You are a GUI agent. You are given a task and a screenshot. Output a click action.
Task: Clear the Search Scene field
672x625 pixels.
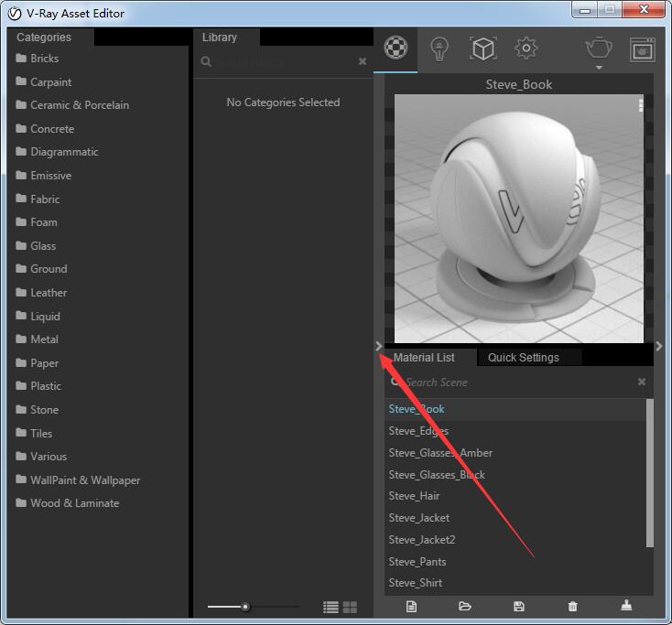click(x=642, y=382)
